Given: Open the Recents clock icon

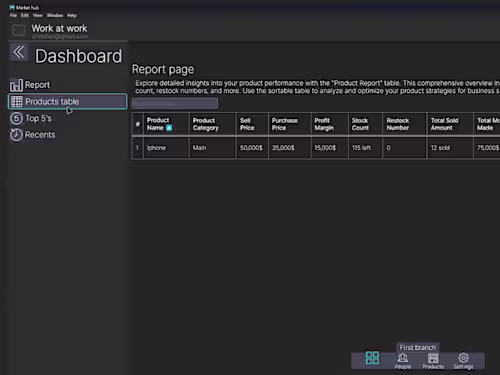Looking at the screenshot, I should [16, 135].
